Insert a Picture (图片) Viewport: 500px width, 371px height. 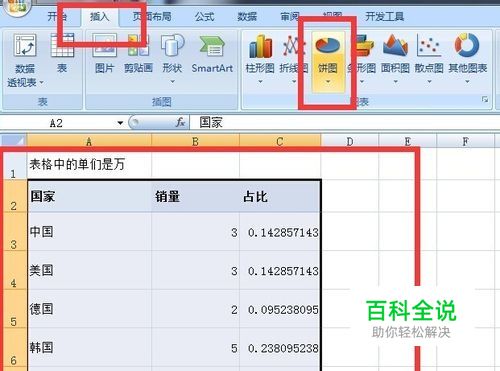click(105, 53)
